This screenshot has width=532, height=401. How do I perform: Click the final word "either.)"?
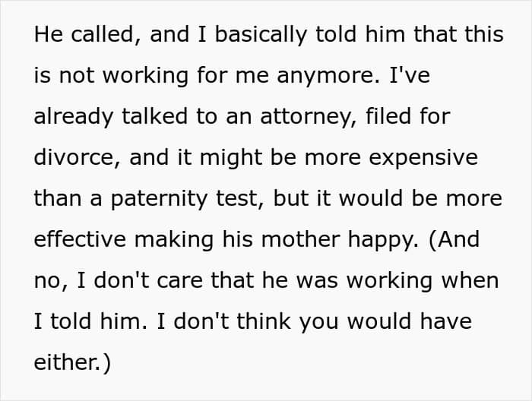coord(72,363)
